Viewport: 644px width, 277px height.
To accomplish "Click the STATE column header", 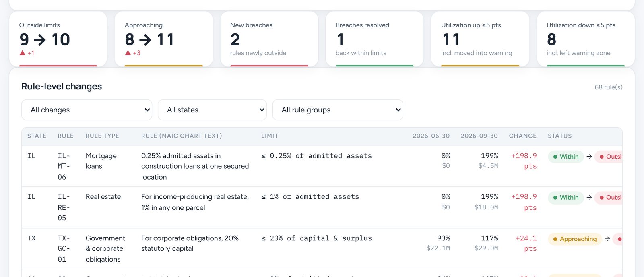I will pos(37,136).
